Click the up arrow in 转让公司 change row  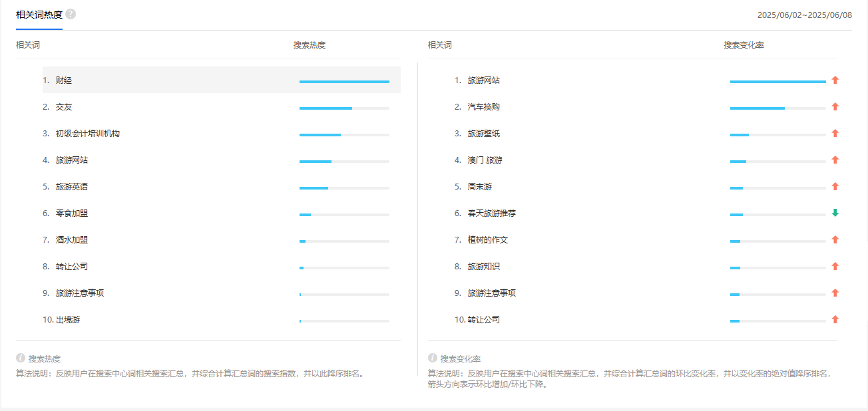[835, 319]
